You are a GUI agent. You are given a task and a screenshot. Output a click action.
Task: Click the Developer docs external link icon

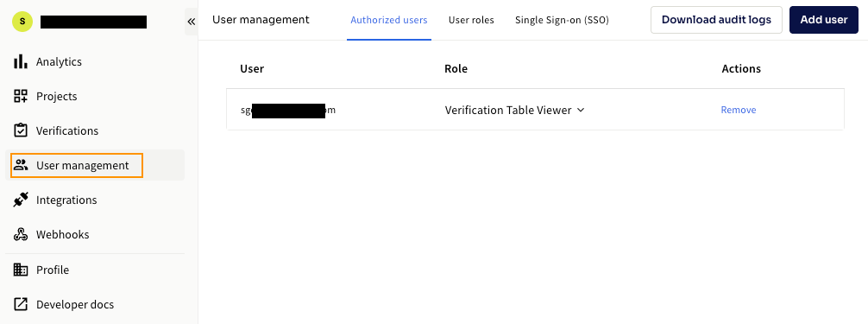click(21, 304)
